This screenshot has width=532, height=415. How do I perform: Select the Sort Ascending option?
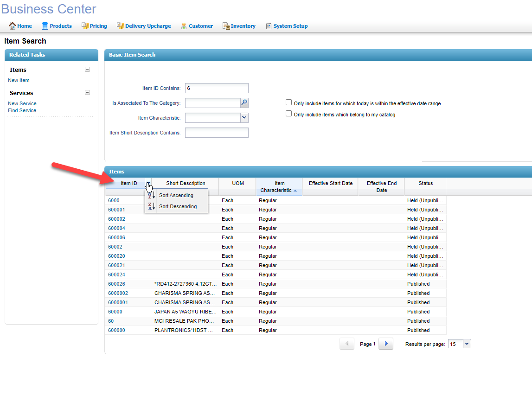coord(176,195)
